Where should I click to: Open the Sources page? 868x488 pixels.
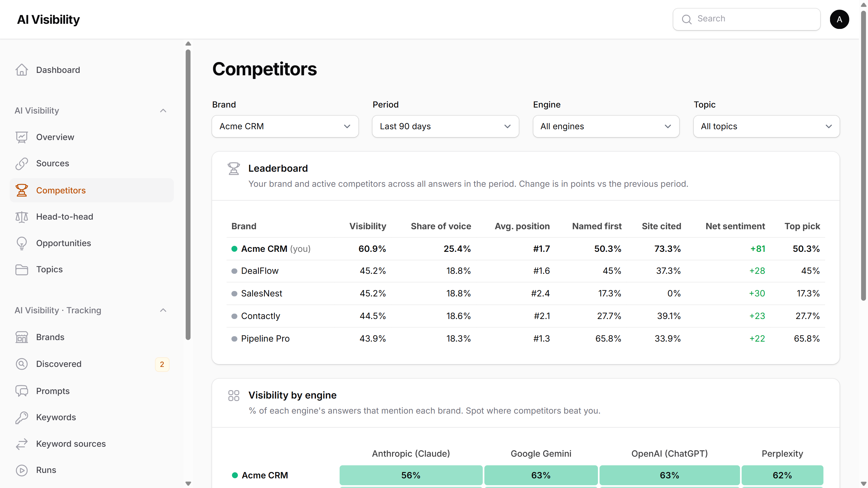pos(92,163)
